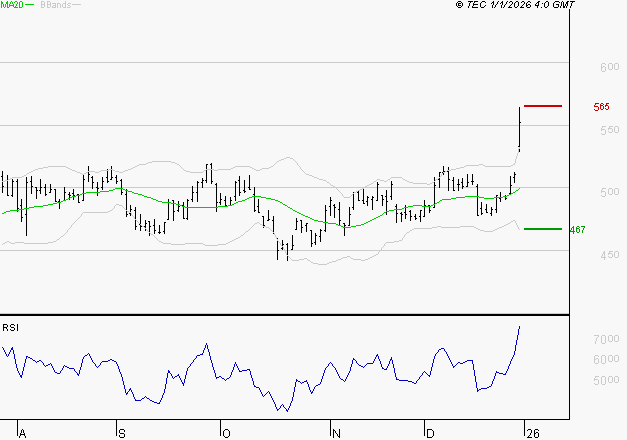627x440 pixels.
Task: Click the RSI 5000 axis label
Action: 606,380
